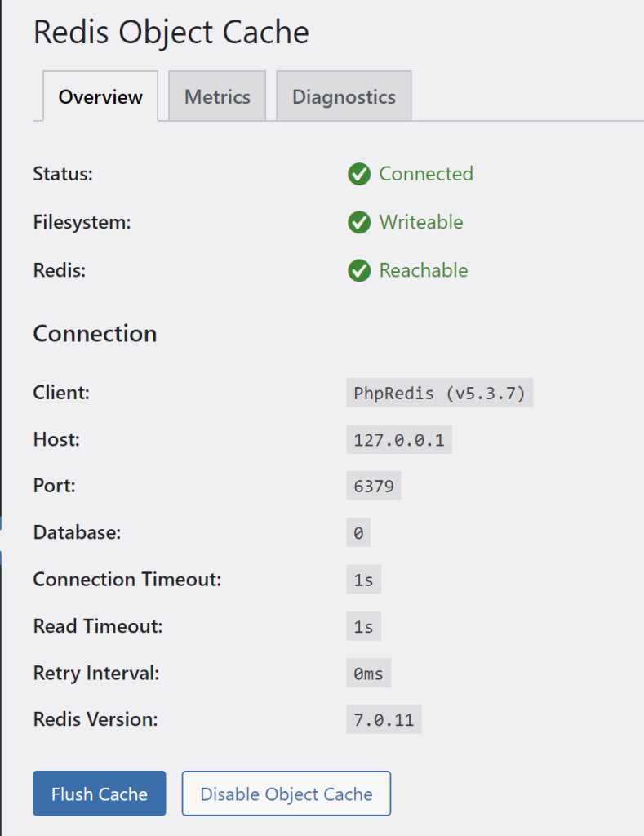Select the PhpRedis client version badge
This screenshot has width=644, height=836.
[439, 393]
